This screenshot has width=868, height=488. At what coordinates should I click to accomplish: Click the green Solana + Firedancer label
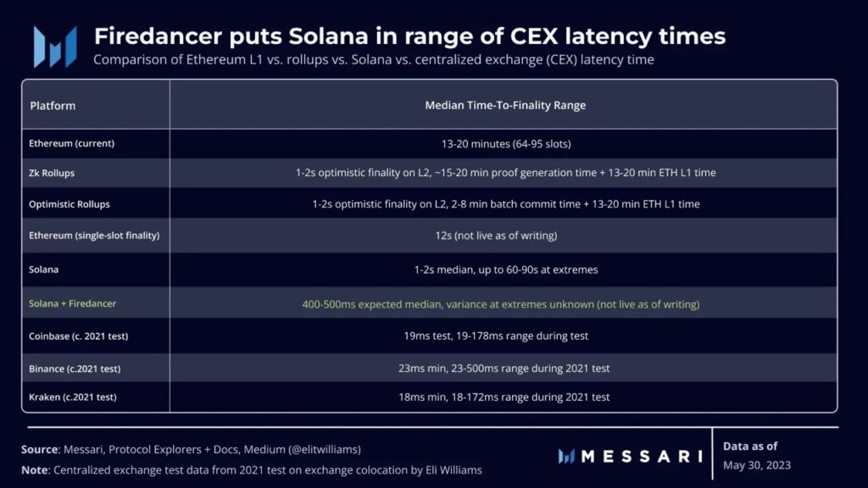(x=72, y=303)
